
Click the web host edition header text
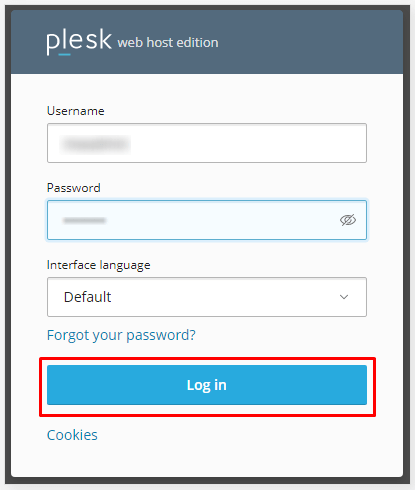pyautogui.click(x=168, y=43)
